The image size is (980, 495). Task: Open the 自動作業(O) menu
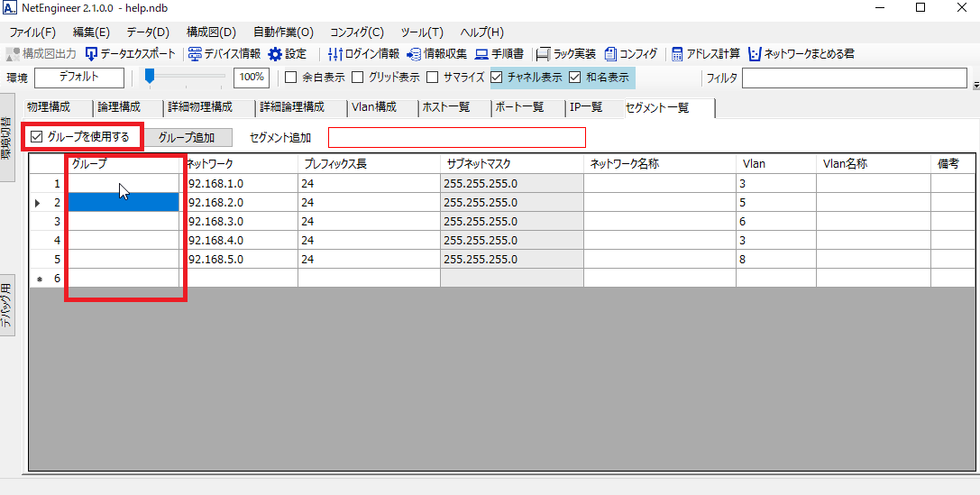point(283,32)
